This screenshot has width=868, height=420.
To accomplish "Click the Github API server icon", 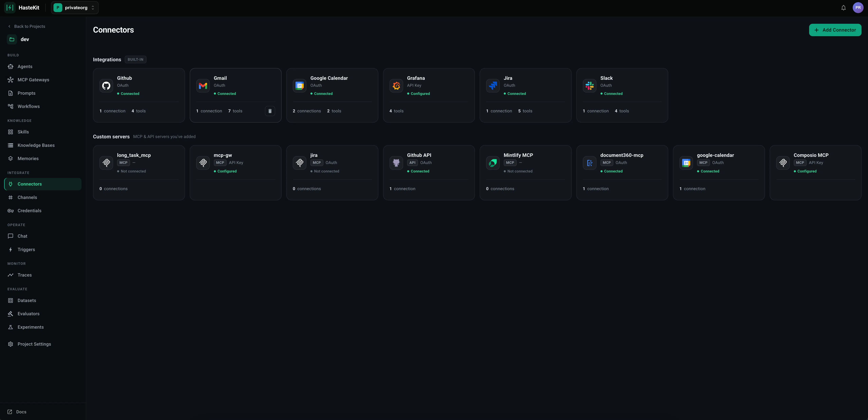I will (x=396, y=163).
